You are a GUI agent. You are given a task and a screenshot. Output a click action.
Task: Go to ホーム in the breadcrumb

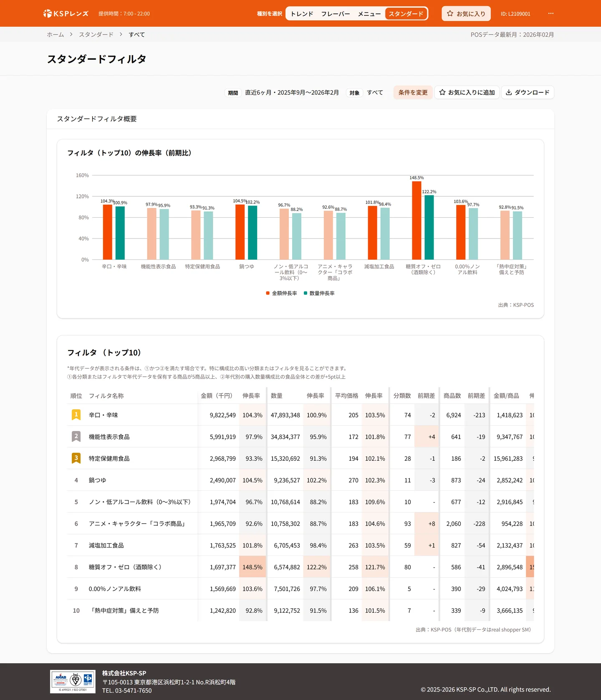click(55, 35)
